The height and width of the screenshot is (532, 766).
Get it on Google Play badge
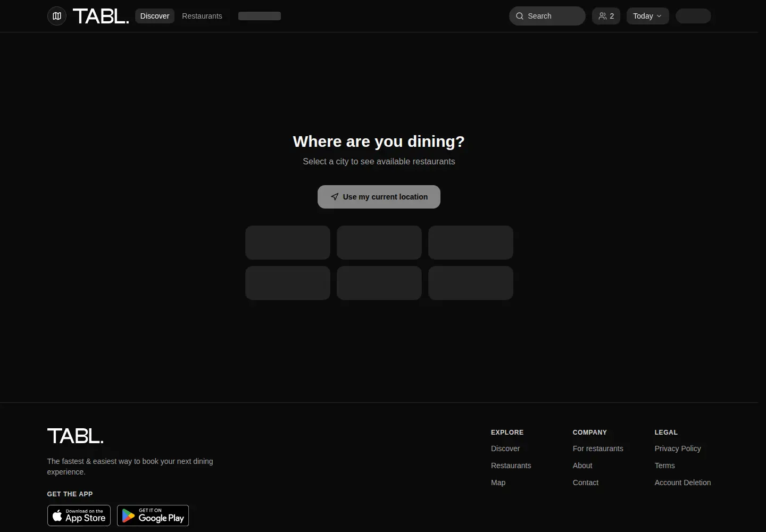point(153,516)
